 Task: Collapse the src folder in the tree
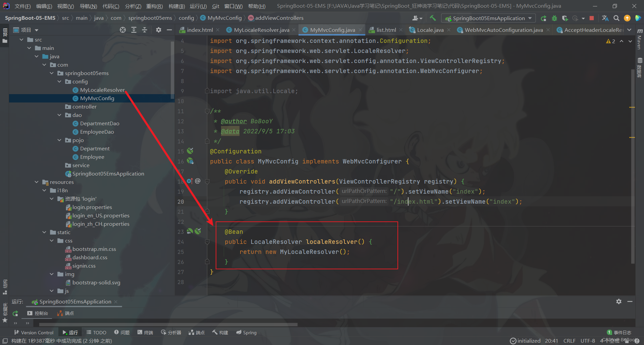pos(21,40)
